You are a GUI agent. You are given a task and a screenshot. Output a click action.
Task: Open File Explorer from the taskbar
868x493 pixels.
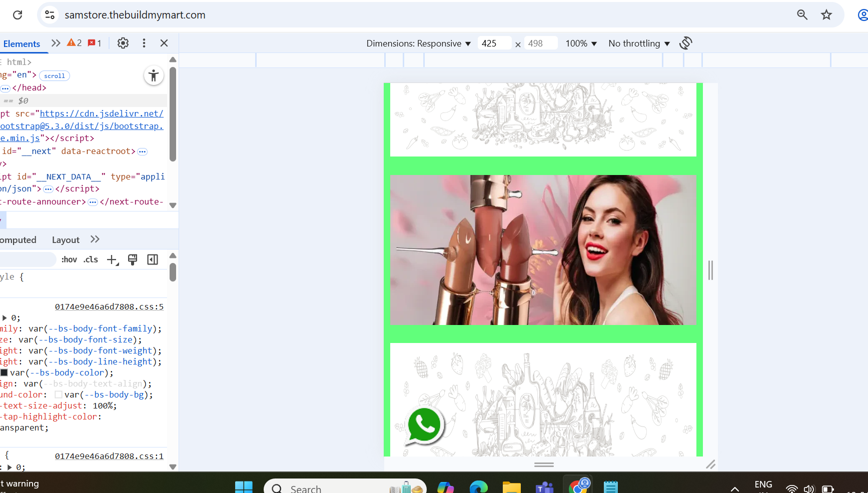(512, 486)
